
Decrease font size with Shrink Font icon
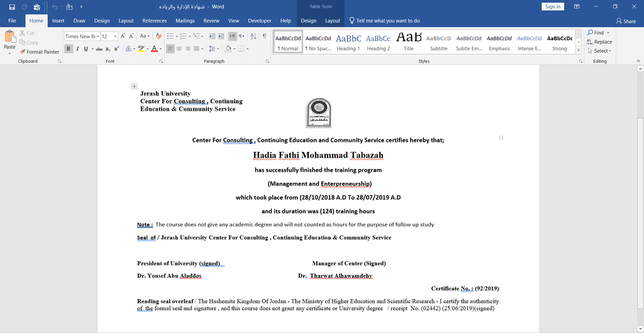[x=131, y=36]
